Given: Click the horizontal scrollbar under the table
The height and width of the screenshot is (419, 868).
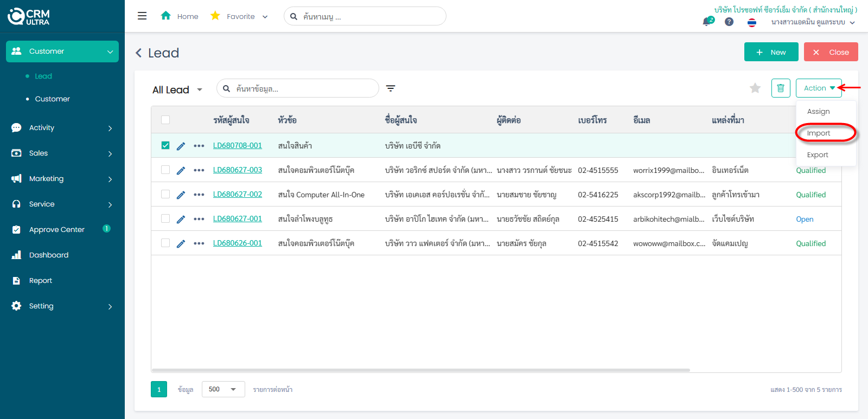Looking at the screenshot, I should [x=420, y=370].
